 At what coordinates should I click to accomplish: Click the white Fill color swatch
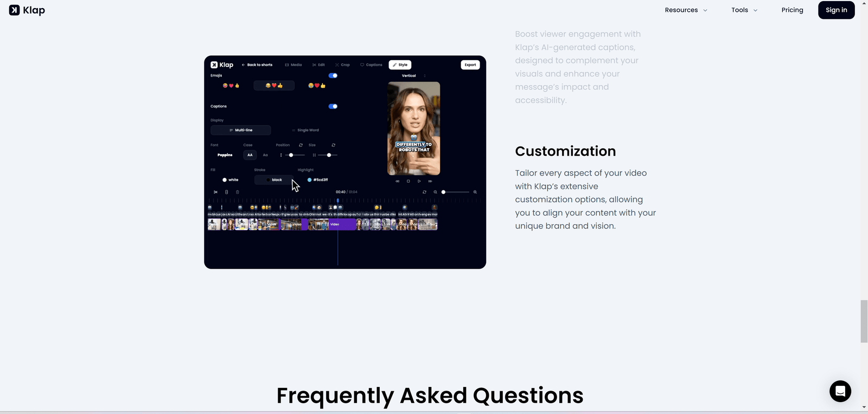pos(225,180)
